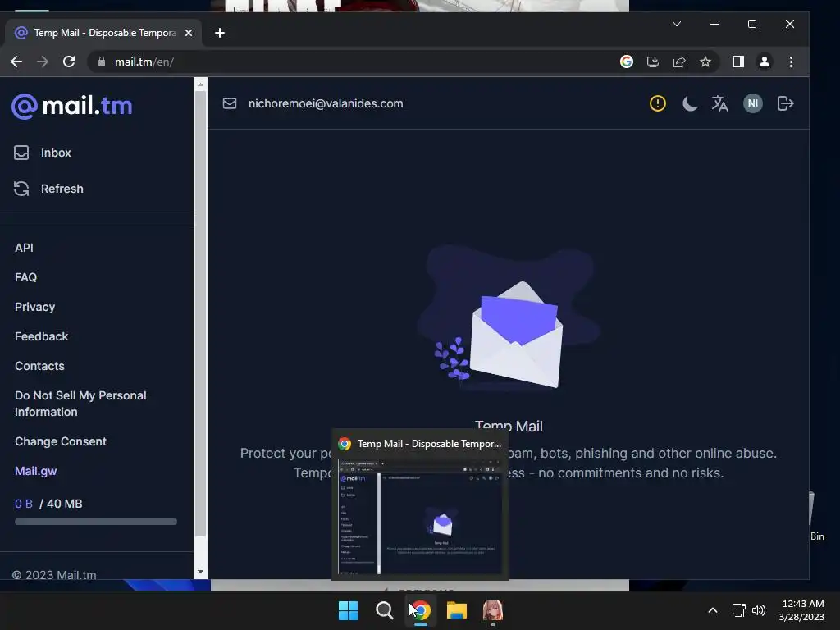Screen dimensions: 840x630
Task: Click the Google icon in the address bar
Action: click(x=626, y=62)
